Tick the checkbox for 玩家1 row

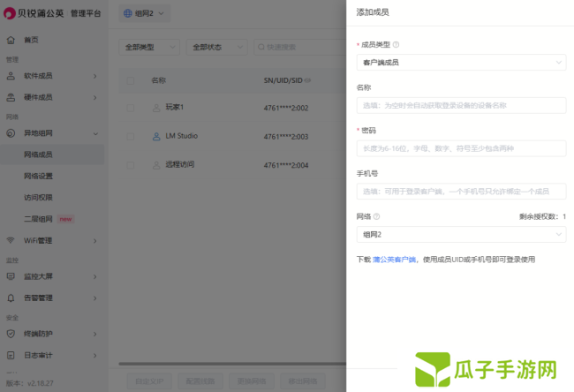[131, 108]
